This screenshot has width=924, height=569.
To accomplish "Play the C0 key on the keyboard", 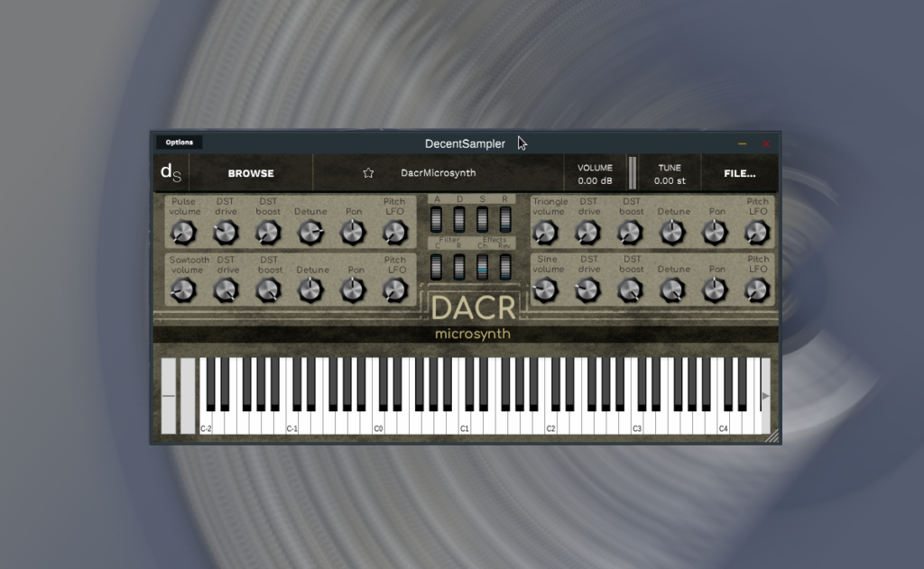I will [x=378, y=422].
